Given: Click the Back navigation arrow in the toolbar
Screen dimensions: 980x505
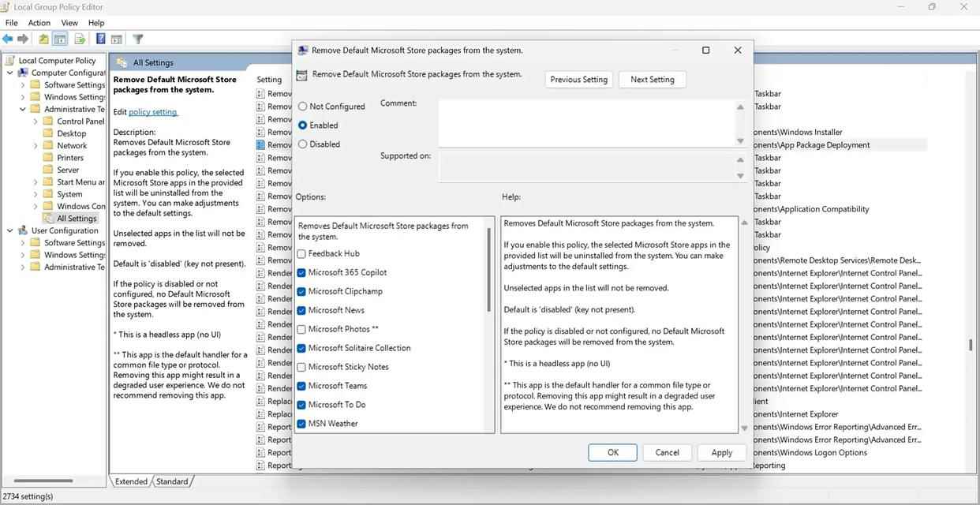Looking at the screenshot, I should click(7, 38).
